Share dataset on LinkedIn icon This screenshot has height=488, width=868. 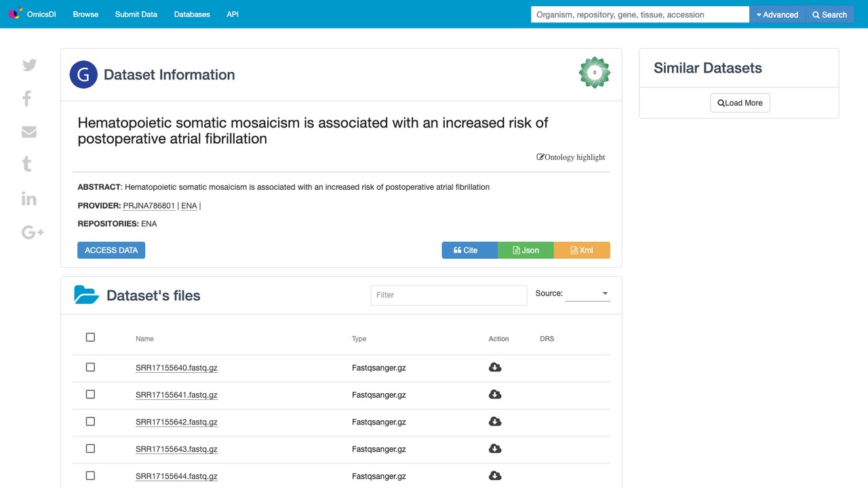28,199
